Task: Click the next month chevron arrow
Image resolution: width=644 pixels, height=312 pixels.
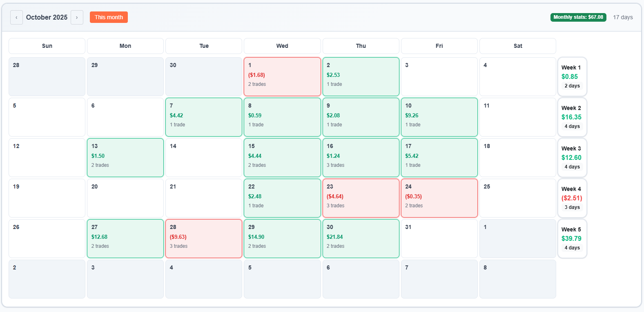Action: 77,17
